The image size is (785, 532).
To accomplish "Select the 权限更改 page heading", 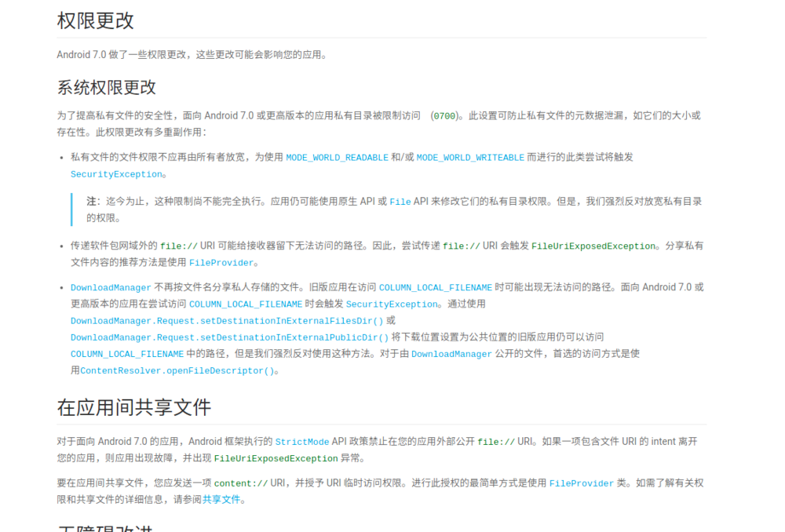I will [96, 20].
